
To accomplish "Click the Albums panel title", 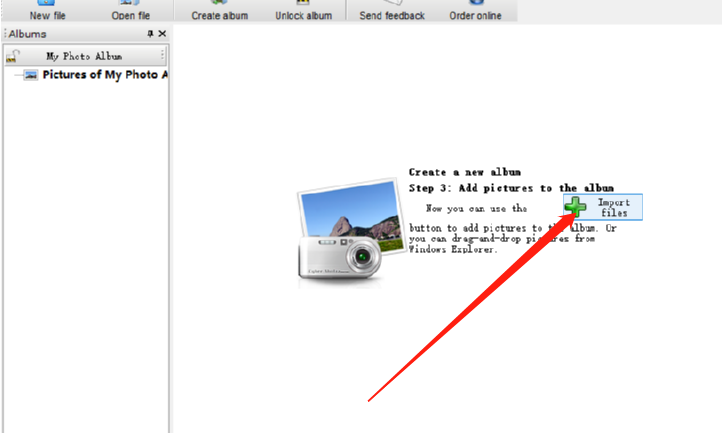I will click(28, 34).
